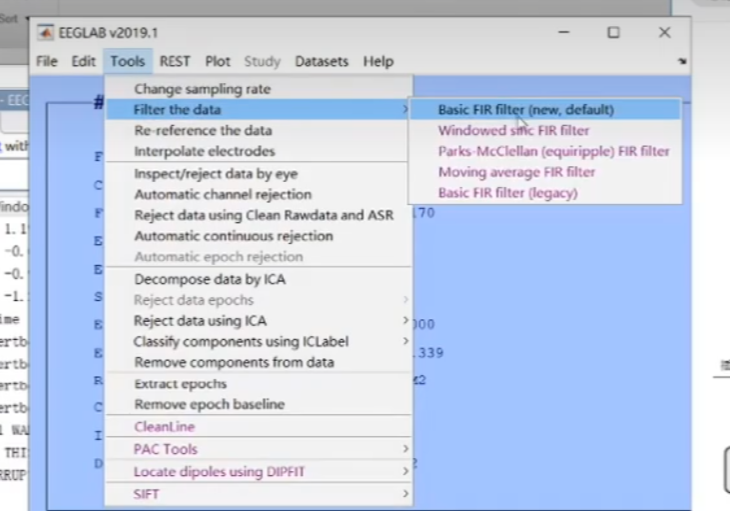
Task: Select Re-reference the data
Action: pyautogui.click(x=202, y=131)
